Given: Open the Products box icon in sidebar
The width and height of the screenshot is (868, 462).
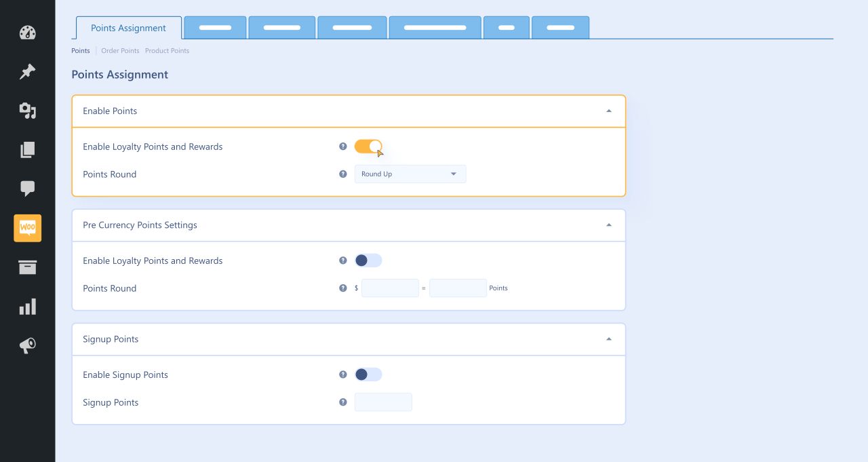Looking at the screenshot, I should pyautogui.click(x=27, y=267).
